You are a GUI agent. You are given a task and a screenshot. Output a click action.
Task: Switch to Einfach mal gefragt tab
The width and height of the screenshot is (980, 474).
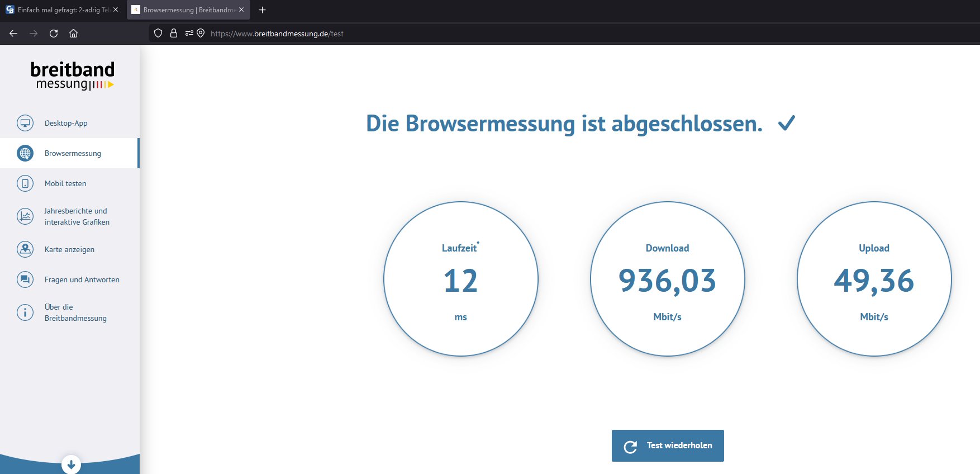point(62,10)
